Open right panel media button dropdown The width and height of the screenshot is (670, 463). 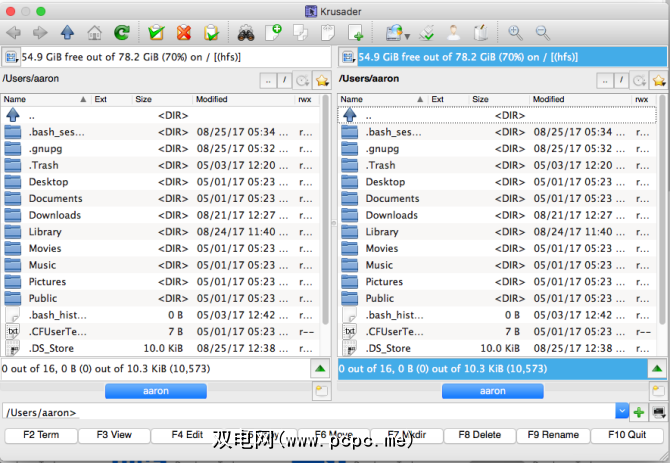[348, 57]
